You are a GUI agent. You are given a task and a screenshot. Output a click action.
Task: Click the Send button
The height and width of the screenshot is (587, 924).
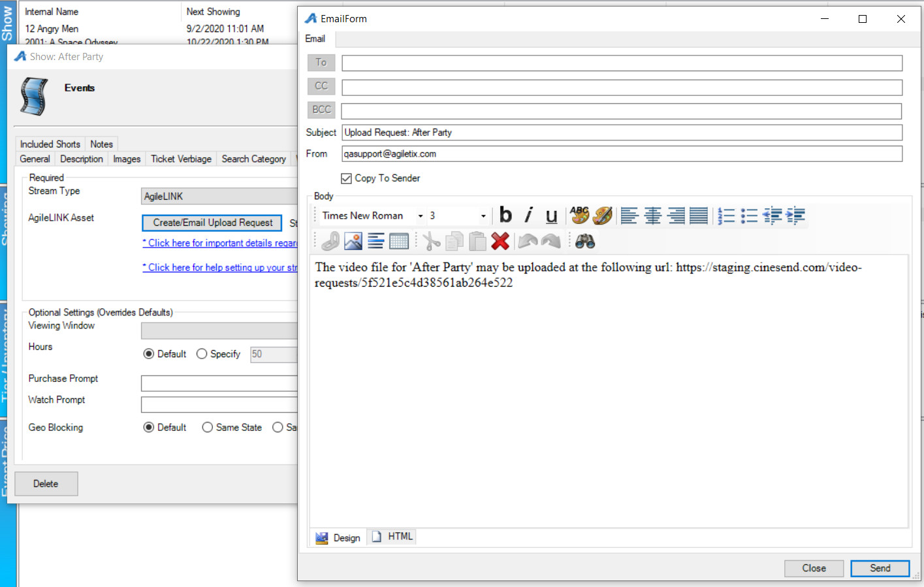pyautogui.click(x=880, y=569)
